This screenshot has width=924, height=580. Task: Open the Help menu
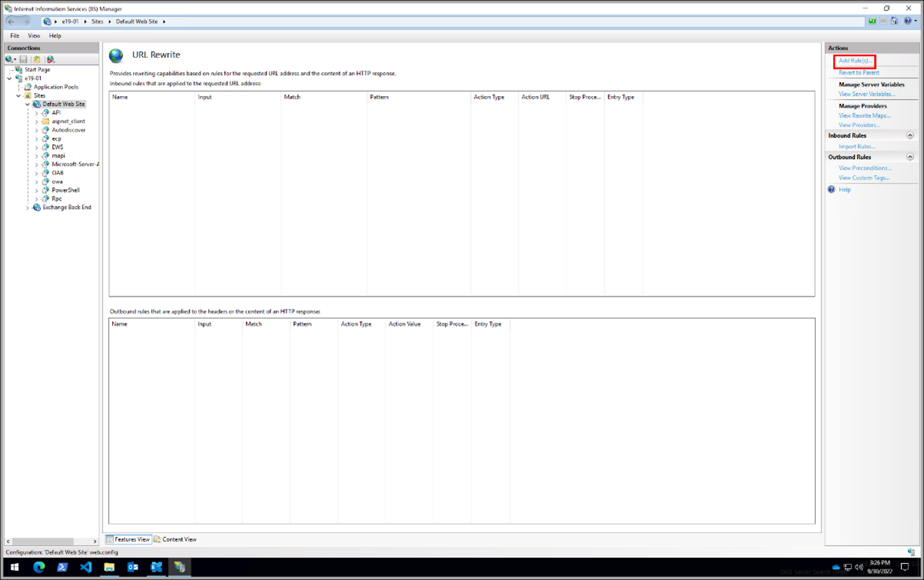[55, 35]
